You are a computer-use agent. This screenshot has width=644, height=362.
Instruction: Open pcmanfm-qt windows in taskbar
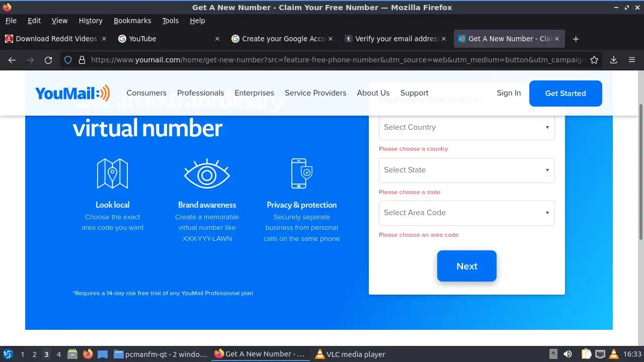[x=161, y=354]
